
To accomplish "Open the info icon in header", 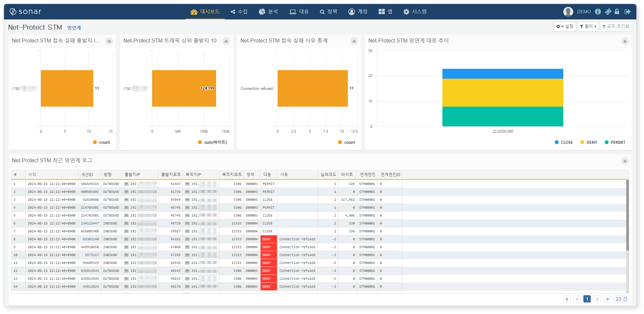I will coord(598,12).
